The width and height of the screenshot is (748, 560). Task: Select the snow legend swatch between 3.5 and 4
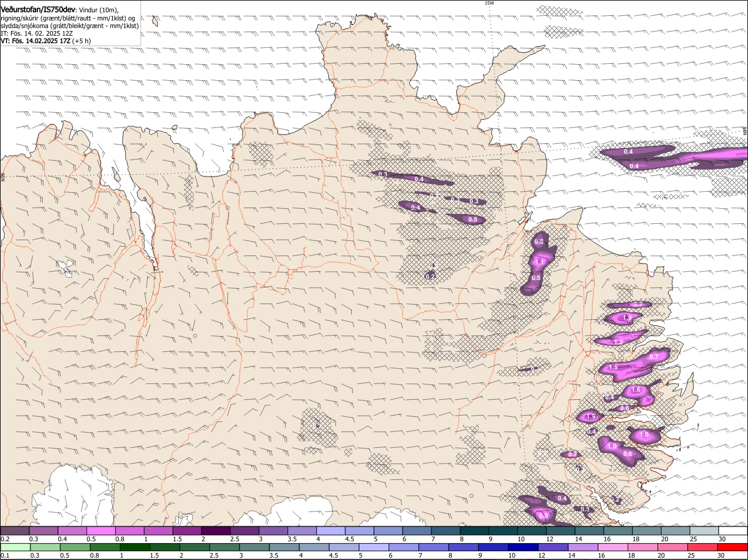click(302, 531)
